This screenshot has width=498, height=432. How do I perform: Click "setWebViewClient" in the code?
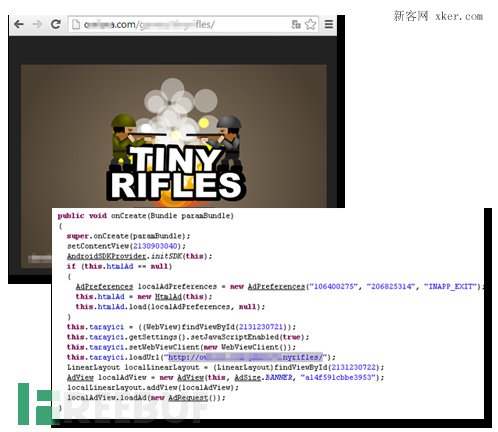click(164, 347)
